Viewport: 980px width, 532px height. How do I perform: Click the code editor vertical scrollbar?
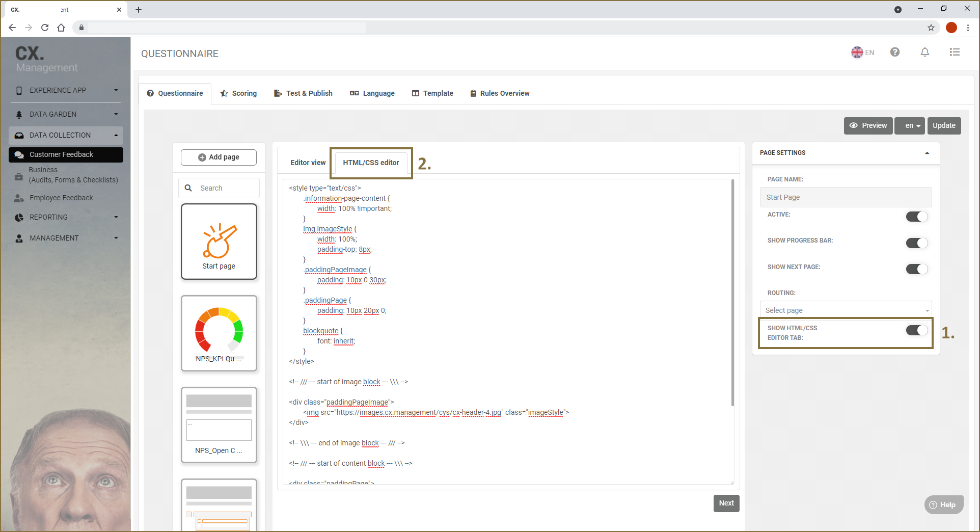(x=732, y=292)
